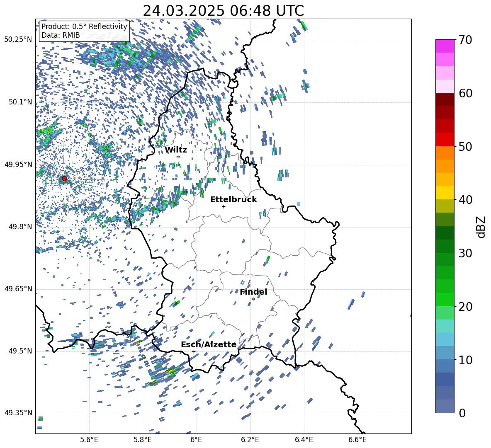Click the Ettelbruck city label

233,200
